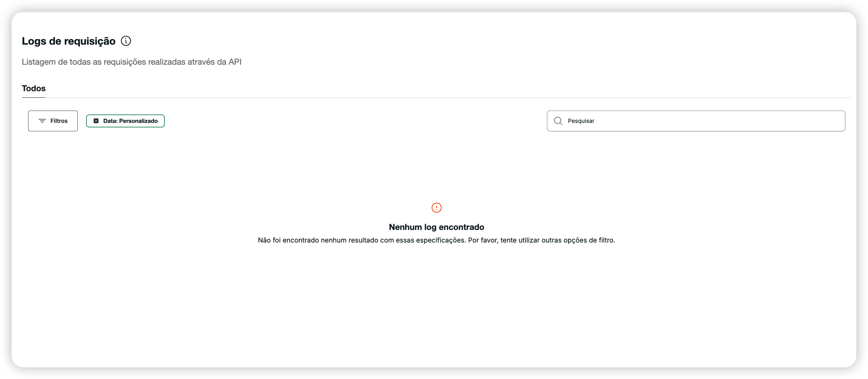The width and height of the screenshot is (868, 379).
Task: Focus the Pesquisar search field
Action: tap(696, 121)
